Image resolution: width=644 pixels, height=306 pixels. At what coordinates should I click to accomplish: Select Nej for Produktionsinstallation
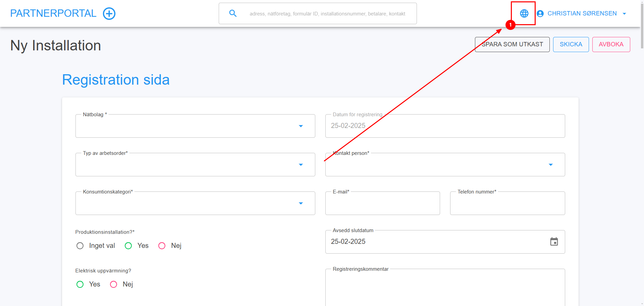coord(162,246)
